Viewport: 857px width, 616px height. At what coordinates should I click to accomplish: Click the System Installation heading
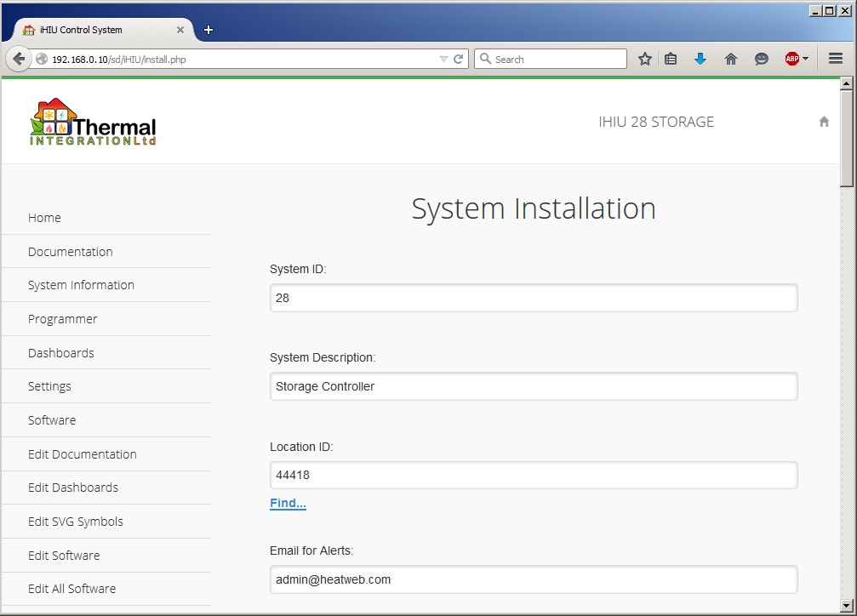pos(534,208)
